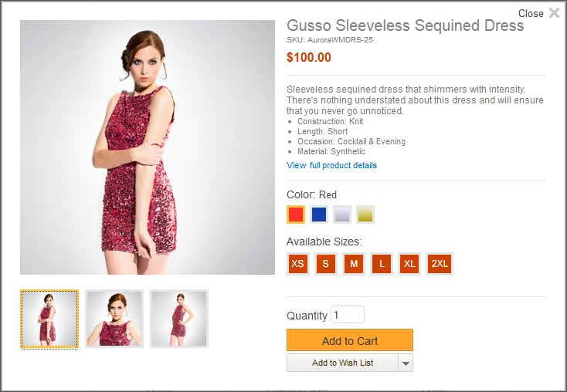Screen dimensions: 567x392
Task: Add the dress to Wish List
Action: (x=342, y=363)
